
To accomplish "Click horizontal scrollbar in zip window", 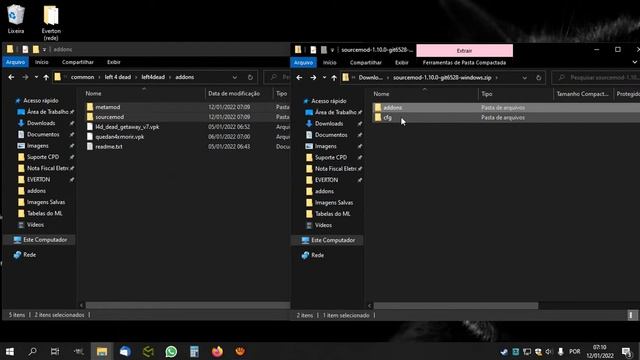I will pyautogui.click(x=456, y=305).
